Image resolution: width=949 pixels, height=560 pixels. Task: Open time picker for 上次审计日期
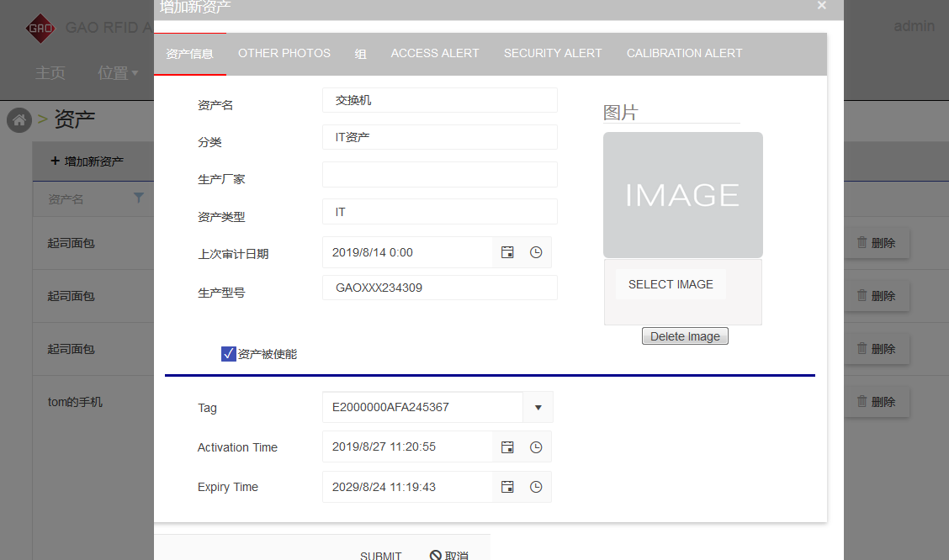click(x=536, y=252)
